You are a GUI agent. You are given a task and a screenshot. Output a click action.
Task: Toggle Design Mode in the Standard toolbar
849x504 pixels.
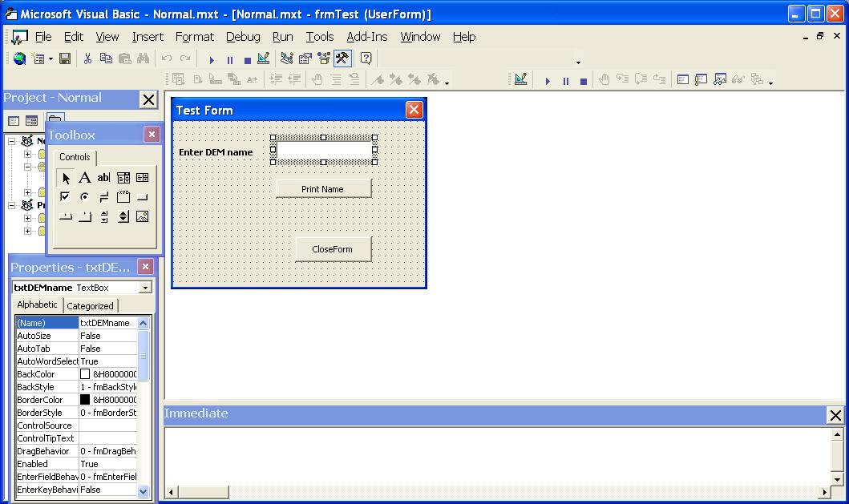point(264,58)
